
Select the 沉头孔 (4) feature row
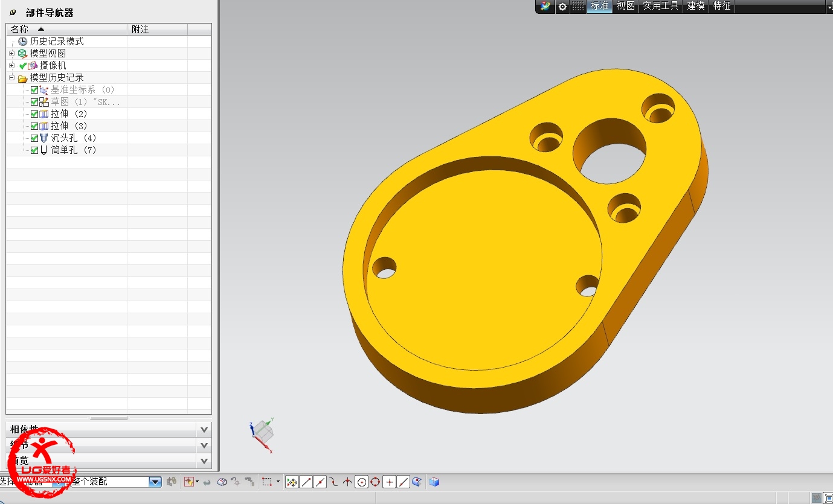74,138
